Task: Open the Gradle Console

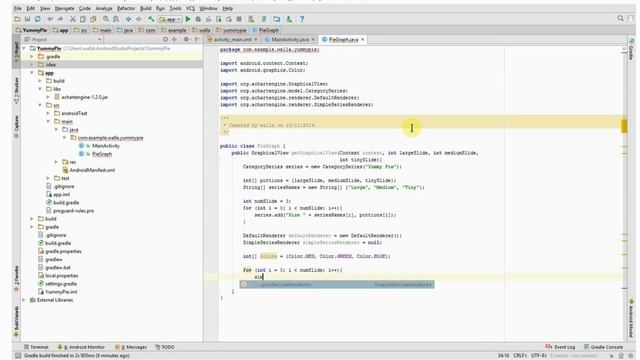Action: point(603,347)
